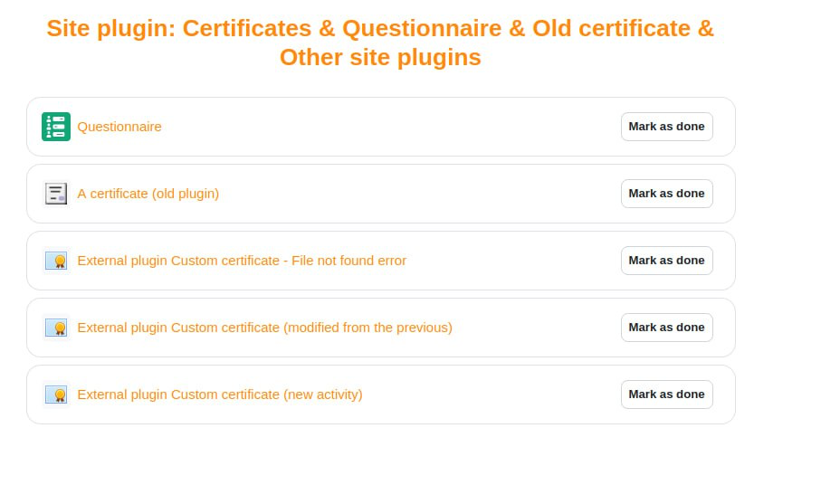
Task: Open Custom certificate (new activity) link
Action: pos(220,395)
